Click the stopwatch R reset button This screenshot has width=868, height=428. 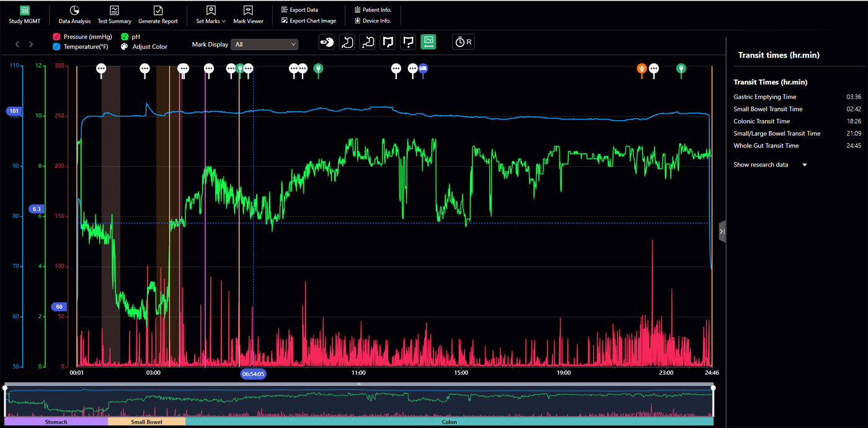(463, 42)
